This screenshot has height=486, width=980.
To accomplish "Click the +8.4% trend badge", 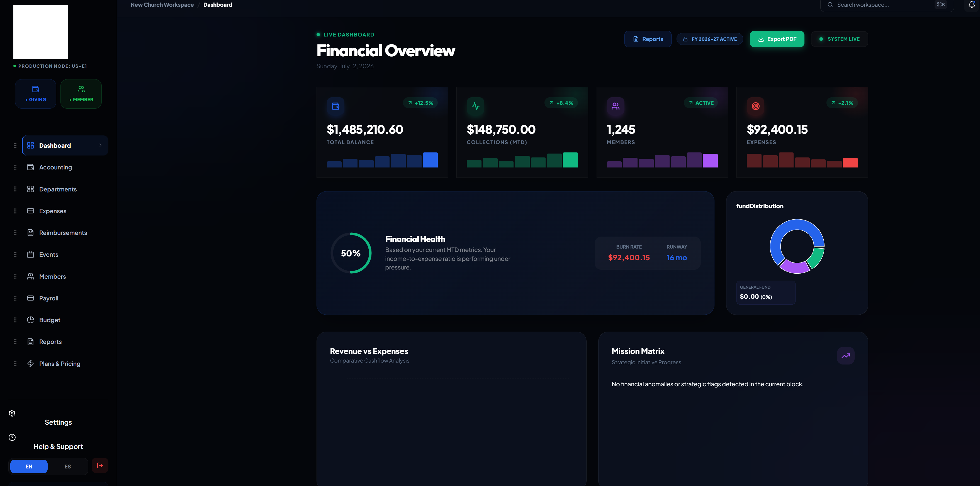I will [x=561, y=103].
